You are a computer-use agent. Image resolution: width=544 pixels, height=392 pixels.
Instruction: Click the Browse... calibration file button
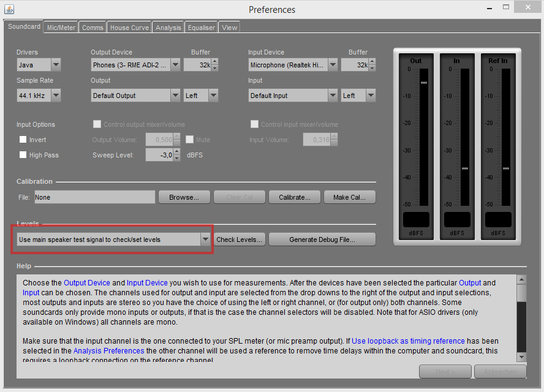pos(184,197)
